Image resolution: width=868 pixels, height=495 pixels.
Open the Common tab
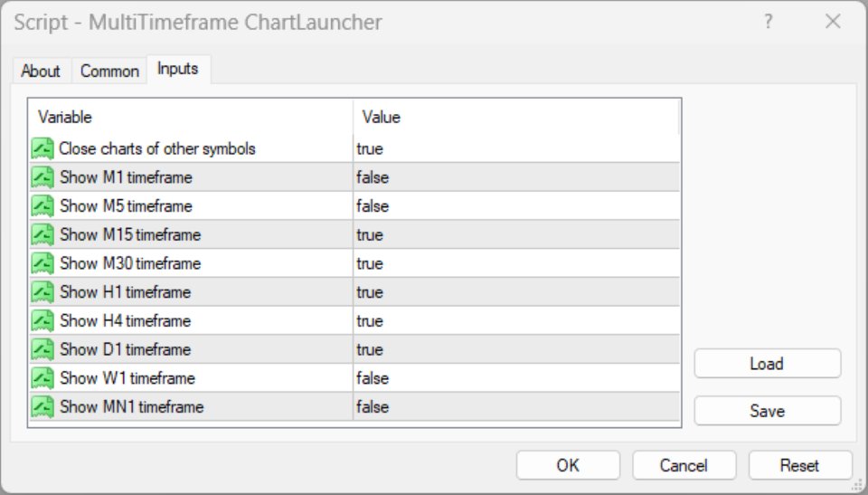(109, 71)
